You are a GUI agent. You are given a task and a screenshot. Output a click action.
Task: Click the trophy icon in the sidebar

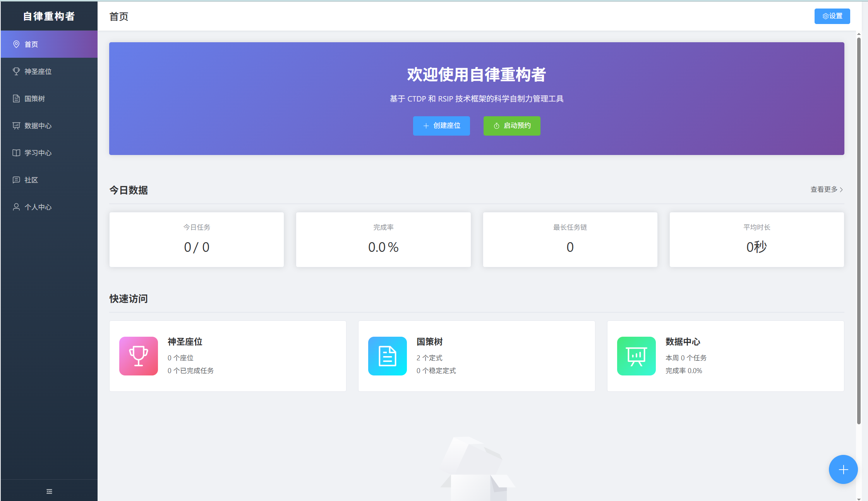16,71
